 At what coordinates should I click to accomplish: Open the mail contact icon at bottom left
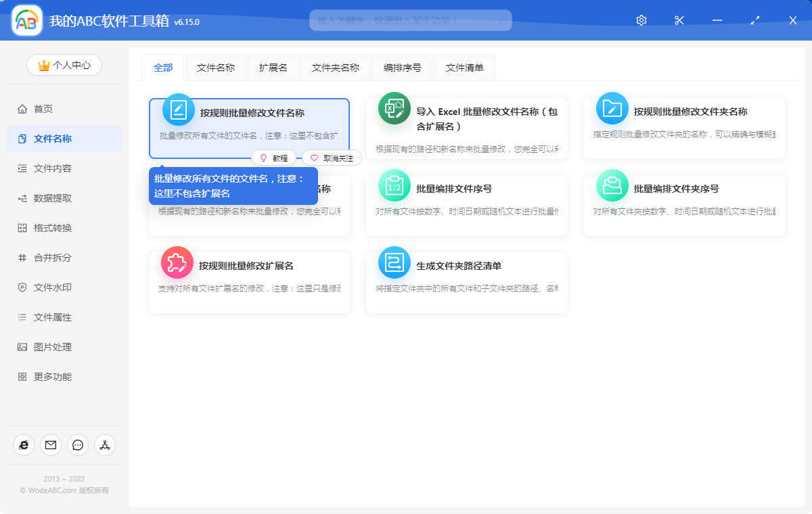click(50, 445)
